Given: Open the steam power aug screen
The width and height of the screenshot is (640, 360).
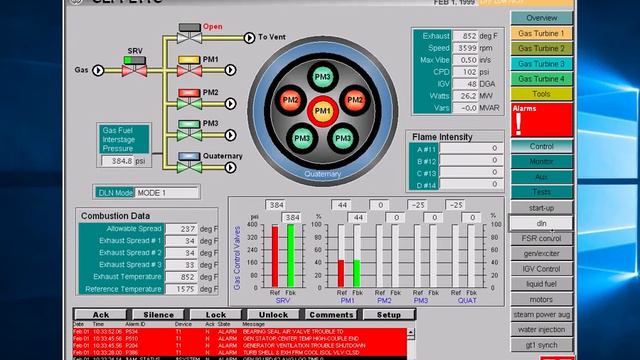Looking at the screenshot, I should tap(542, 314).
